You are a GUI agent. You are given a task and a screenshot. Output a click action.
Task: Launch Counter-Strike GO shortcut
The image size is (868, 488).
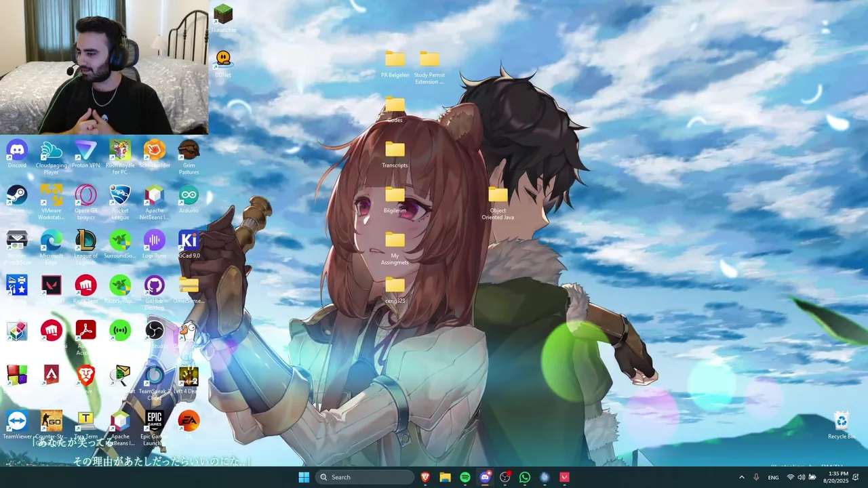[52, 427]
